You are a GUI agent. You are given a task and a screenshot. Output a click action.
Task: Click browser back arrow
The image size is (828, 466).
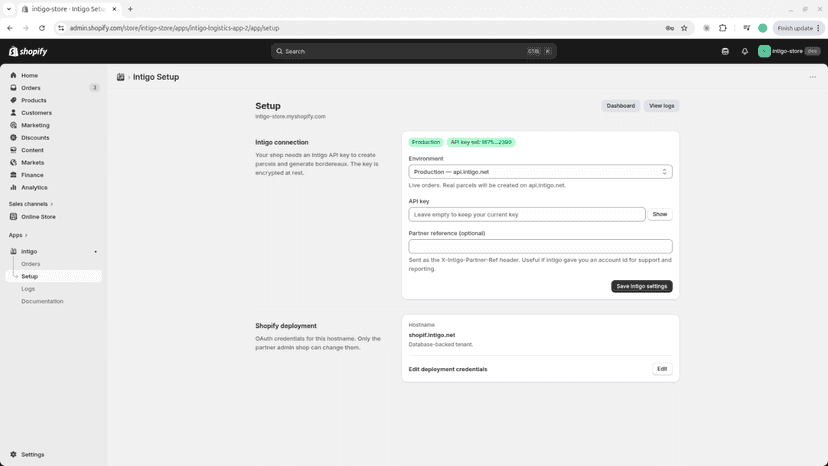pos(10,28)
